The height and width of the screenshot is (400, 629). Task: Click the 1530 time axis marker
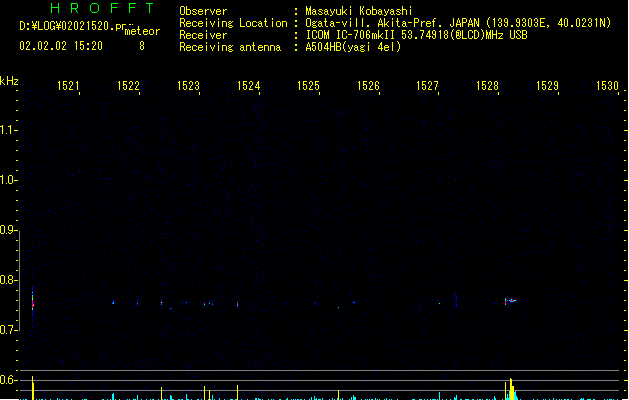tap(607, 86)
